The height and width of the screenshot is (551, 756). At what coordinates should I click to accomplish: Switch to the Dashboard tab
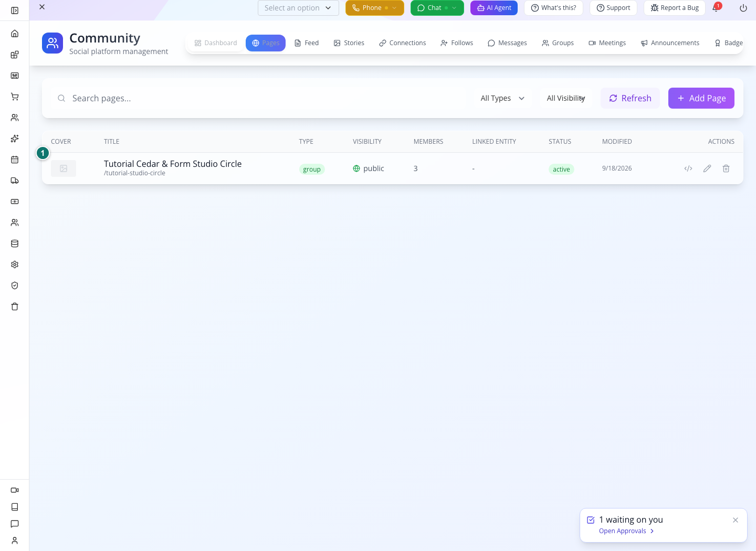click(x=216, y=43)
